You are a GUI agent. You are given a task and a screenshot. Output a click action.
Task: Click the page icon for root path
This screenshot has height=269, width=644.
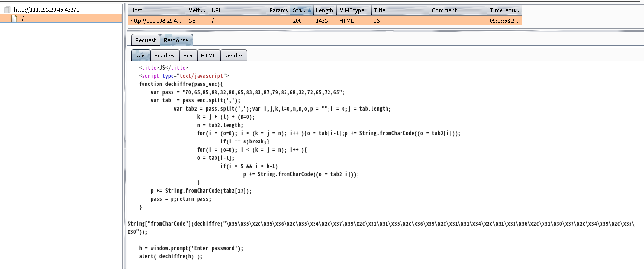pyautogui.click(x=14, y=18)
